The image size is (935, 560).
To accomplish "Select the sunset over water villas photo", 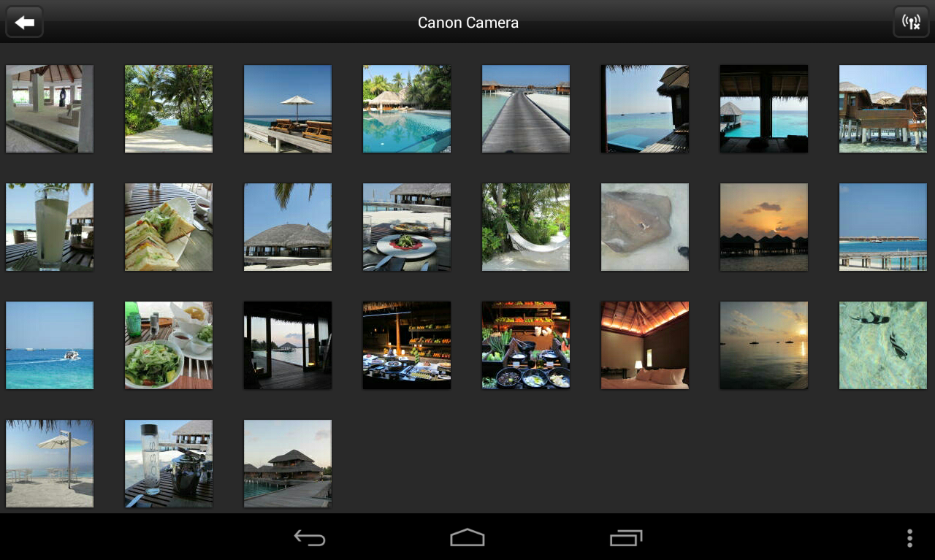I will [763, 226].
